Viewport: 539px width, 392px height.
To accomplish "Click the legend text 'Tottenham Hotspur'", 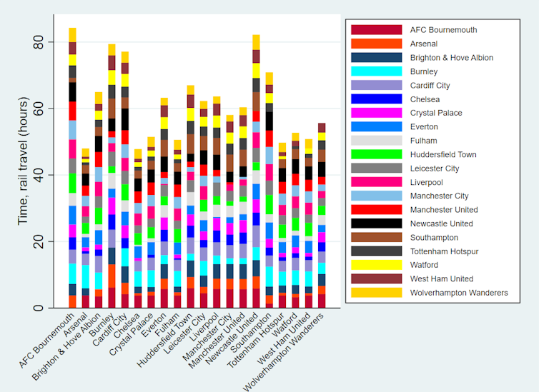I will pyautogui.click(x=445, y=251).
